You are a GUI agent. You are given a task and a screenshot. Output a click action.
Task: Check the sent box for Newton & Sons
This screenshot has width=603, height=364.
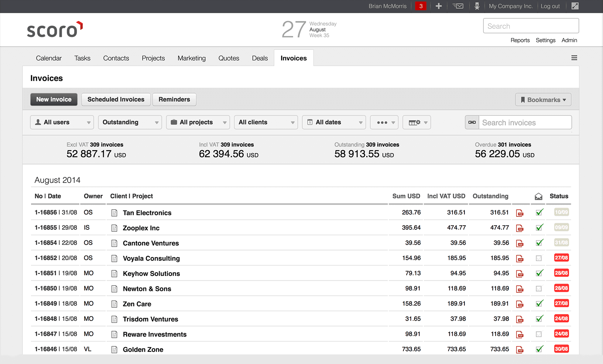click(539, 288)
